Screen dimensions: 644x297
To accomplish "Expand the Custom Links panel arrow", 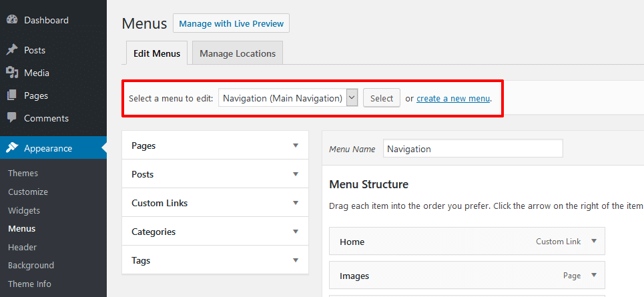I will tap(296, 203).
